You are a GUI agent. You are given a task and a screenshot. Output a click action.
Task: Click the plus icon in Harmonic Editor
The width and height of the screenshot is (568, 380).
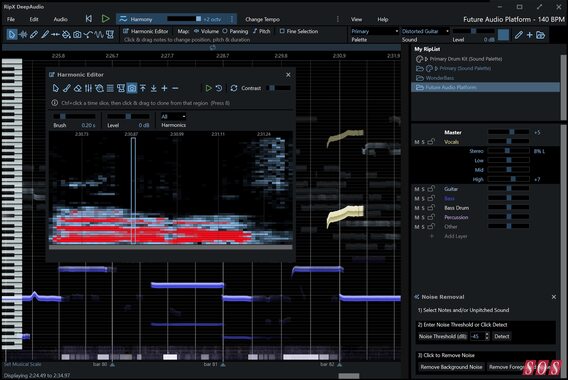coord(164,88)
